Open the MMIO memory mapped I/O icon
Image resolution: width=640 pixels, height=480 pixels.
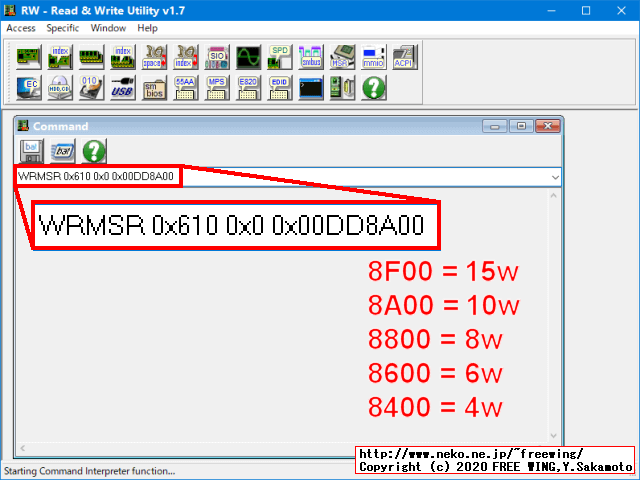tap(373, 57)
